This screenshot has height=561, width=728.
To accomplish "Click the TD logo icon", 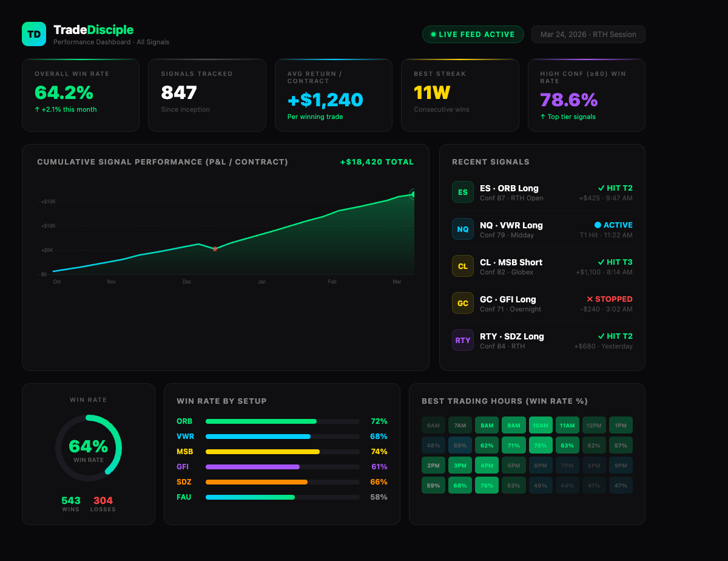I will tap(34, 34).
